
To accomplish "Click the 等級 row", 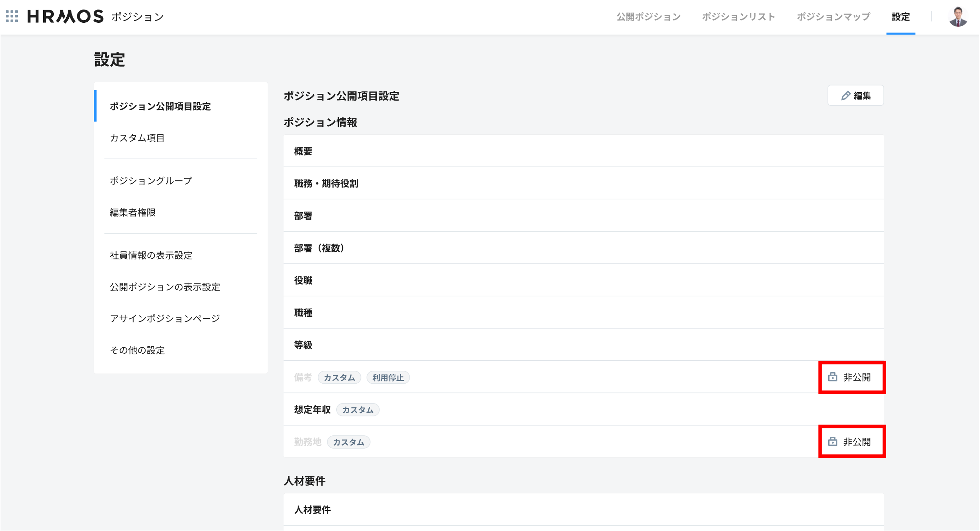I will [583, 345].
